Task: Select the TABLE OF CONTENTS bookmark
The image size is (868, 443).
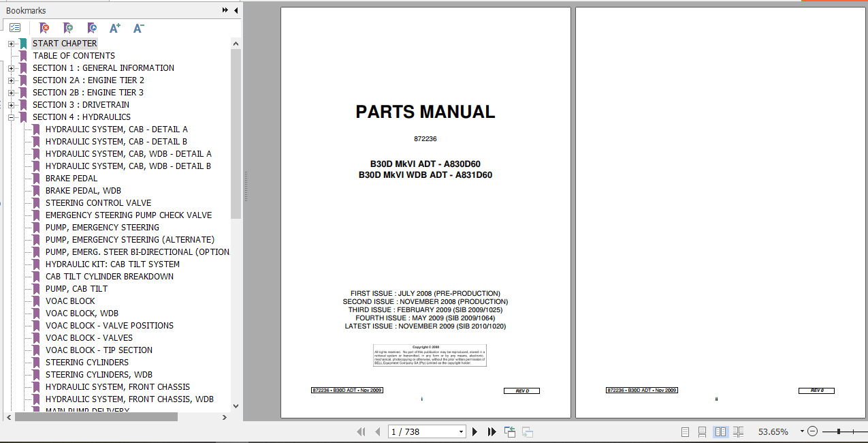Action: coord(74,55)
